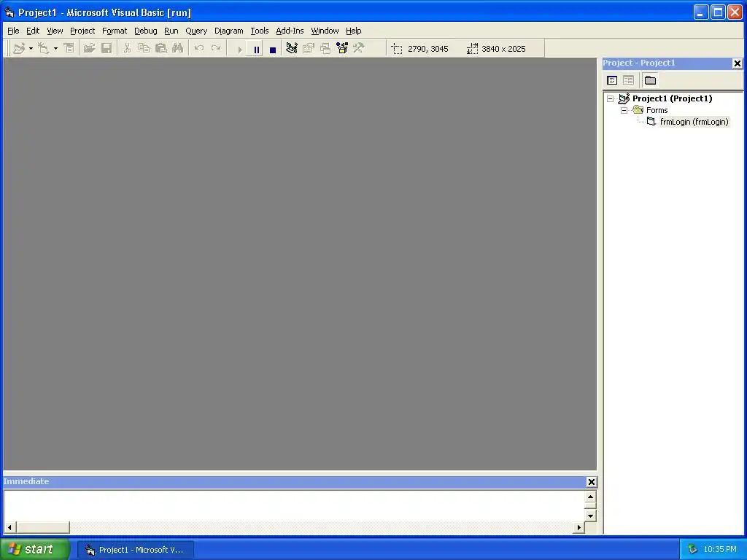Open the Help menu
747x560 pixels.
[354, 31]
